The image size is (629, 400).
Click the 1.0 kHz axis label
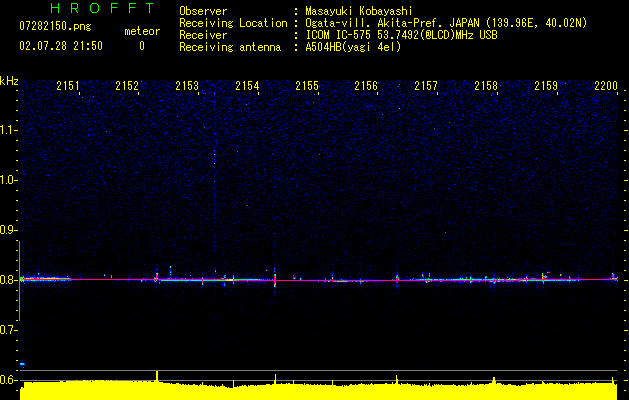(x=8, y=180)
